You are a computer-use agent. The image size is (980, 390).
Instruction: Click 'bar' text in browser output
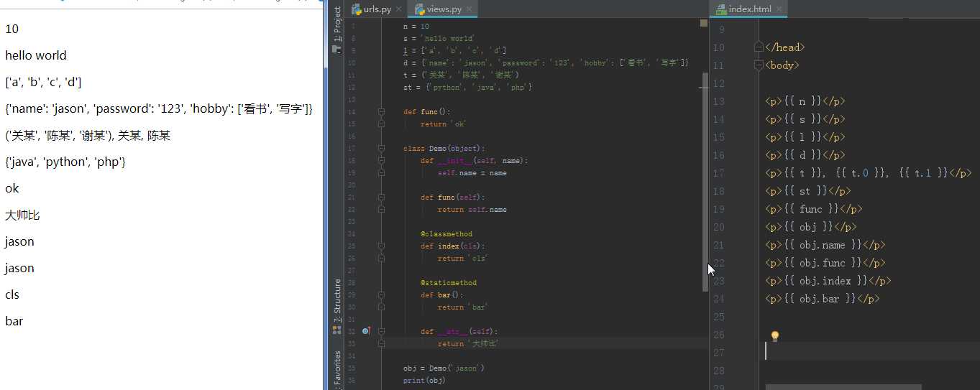pos(14,321)
